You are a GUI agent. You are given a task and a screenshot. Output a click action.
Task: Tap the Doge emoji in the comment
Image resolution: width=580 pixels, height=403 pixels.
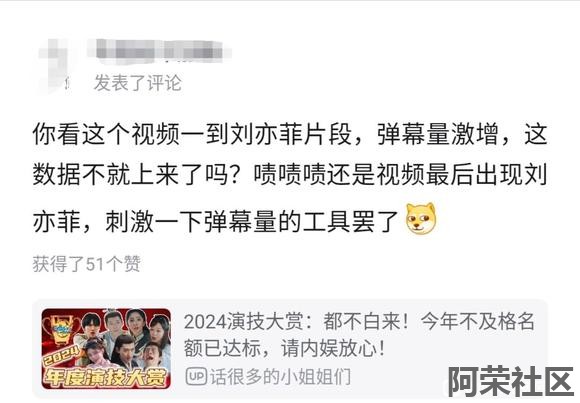(x=421, y=219)
